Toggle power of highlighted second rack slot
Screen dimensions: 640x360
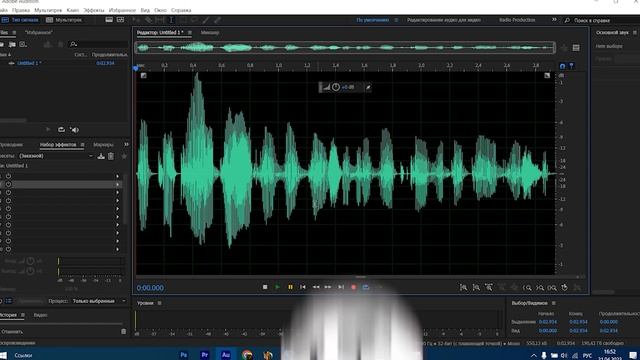[x=8, y=184]
